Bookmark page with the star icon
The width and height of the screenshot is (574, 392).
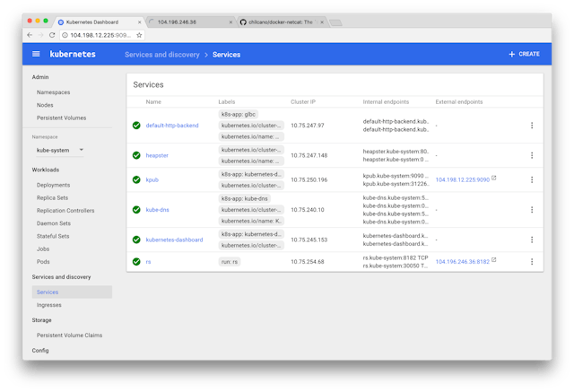(139, 35)
